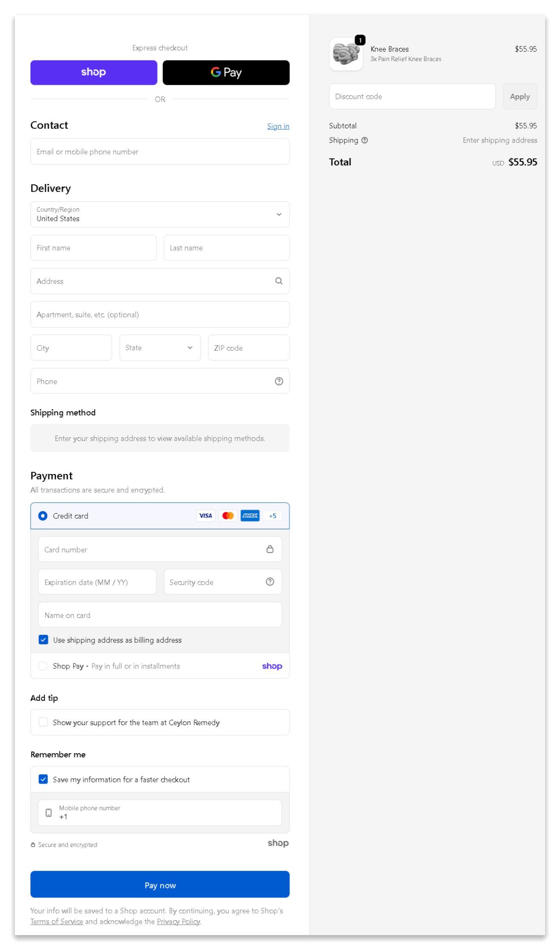The width and height of the screenshot is (560, 950).
Task: Click the 'Enter shipping address' shipping text
Action: click(500, 140)
